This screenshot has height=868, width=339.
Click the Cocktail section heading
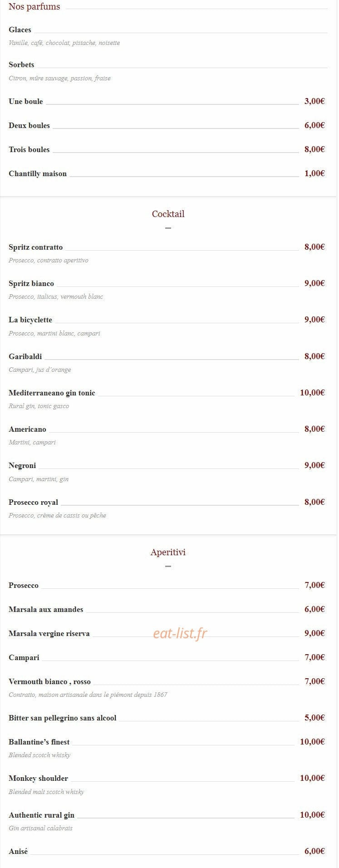click(x=168, y=214)
